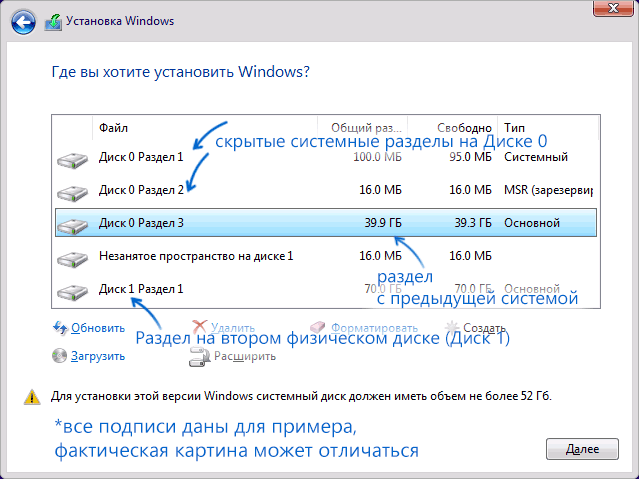The image size is (639, 479).
Task: Select Незанятое пространство на диске 1
Action: point(326,256)
